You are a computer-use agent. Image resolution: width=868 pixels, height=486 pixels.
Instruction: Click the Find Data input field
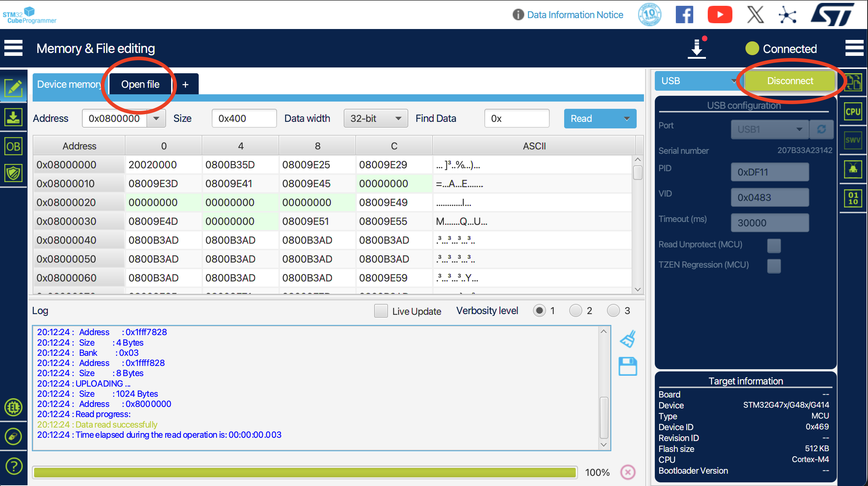click(517, 119)
